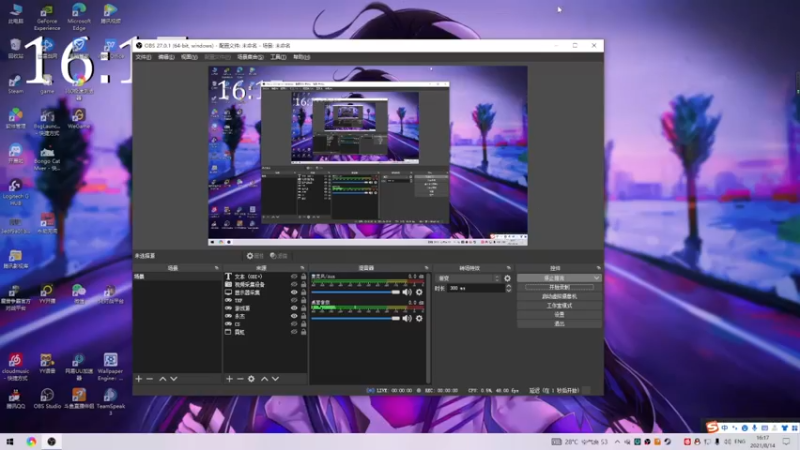Click the OBS icon in the taskbar
The width and height of the screenshot is (800, 450).
[52, 442]
